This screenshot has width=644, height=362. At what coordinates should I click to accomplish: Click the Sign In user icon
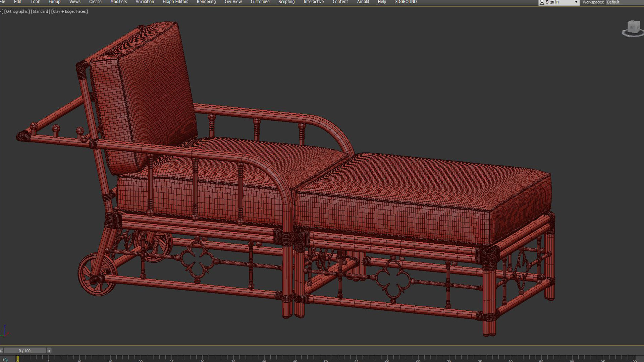point(542,2)
